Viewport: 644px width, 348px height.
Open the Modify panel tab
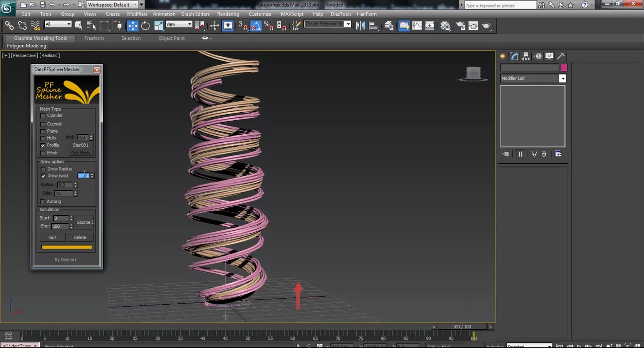point(514,56)
